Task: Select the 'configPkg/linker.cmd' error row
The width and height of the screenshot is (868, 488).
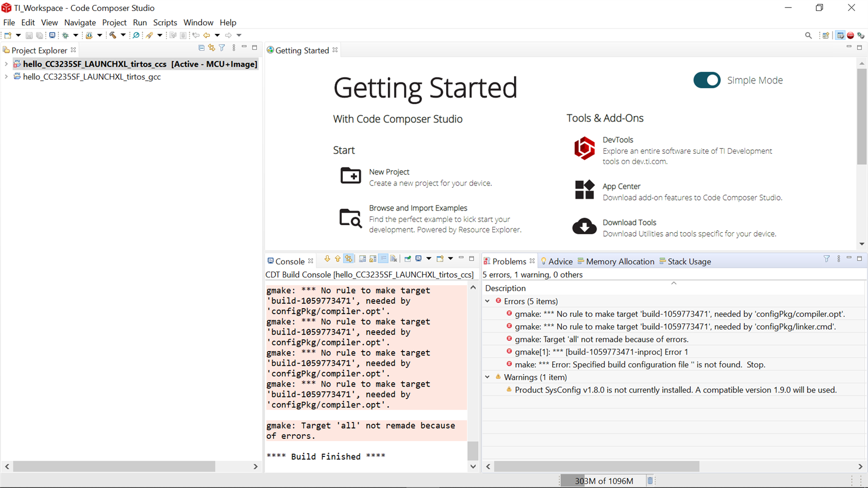Action: 673,327
